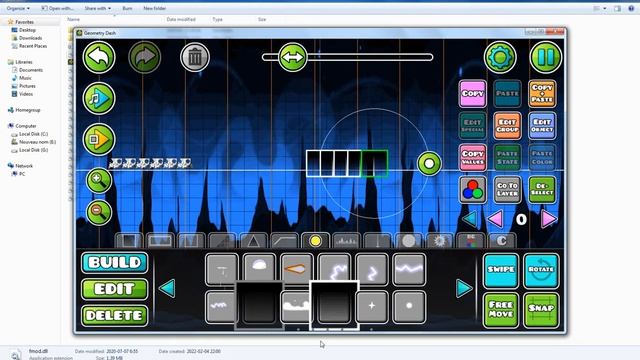
Task: Toggle the Free Move option
Action: click(x=501, y=309)
